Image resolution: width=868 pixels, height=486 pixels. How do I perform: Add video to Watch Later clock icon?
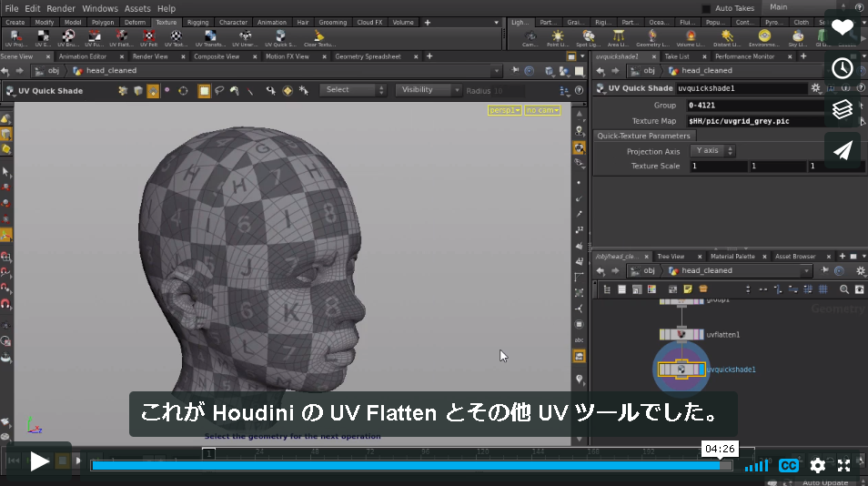pyautogui.click(x=843, y=68)
